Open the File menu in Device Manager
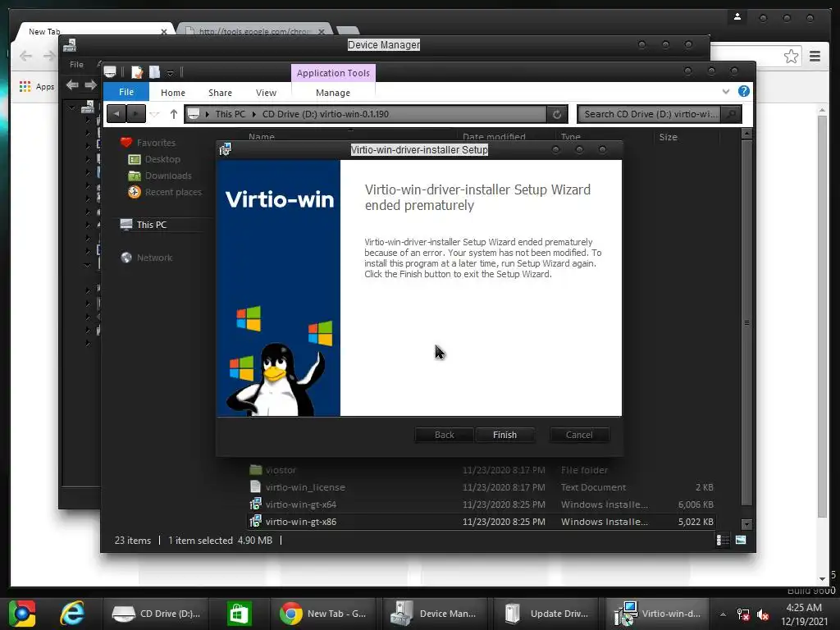The width and height of the screenshot is (840, 630). tap(76, 64)
